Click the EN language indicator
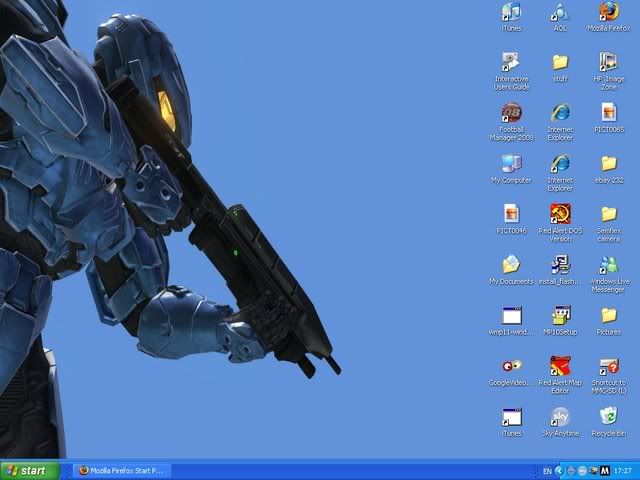640x480 pixels. pos(547,471)
